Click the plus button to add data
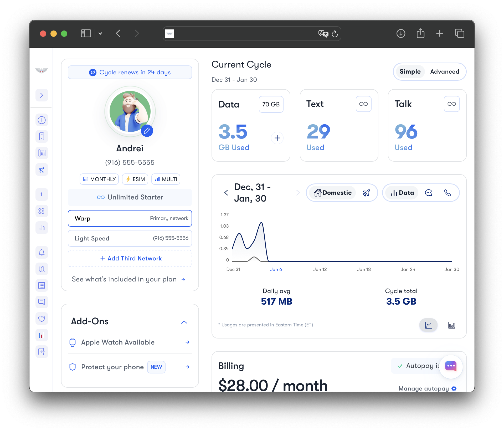The width and height of the screenshot is (504, 431). click(277, 138)
